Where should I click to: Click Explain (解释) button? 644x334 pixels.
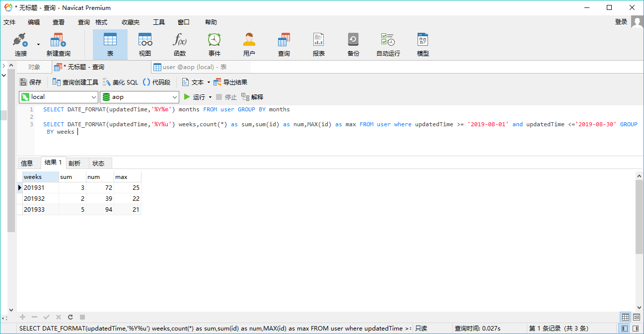252,97
